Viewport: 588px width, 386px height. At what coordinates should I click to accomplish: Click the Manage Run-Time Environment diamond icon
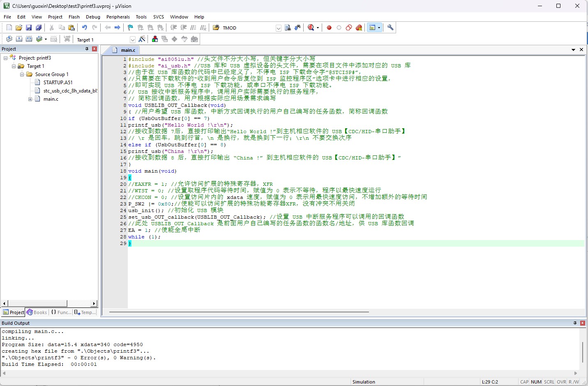tap(175, 39)
